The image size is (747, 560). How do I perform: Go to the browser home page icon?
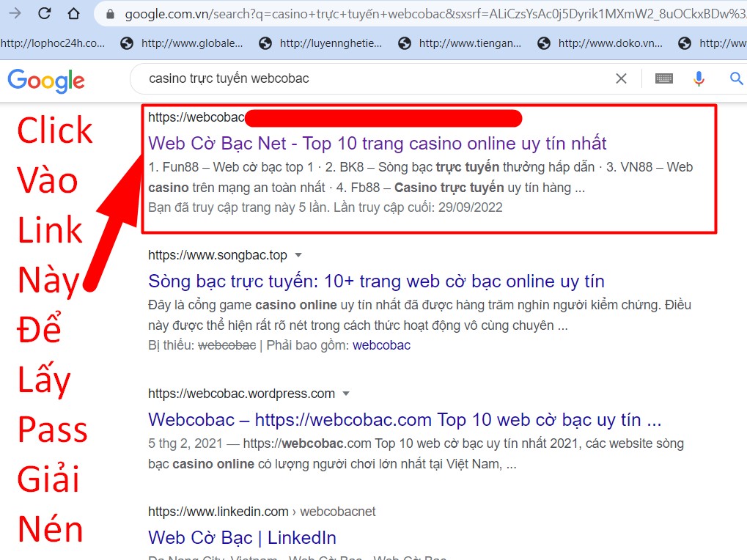click(73, 13)
